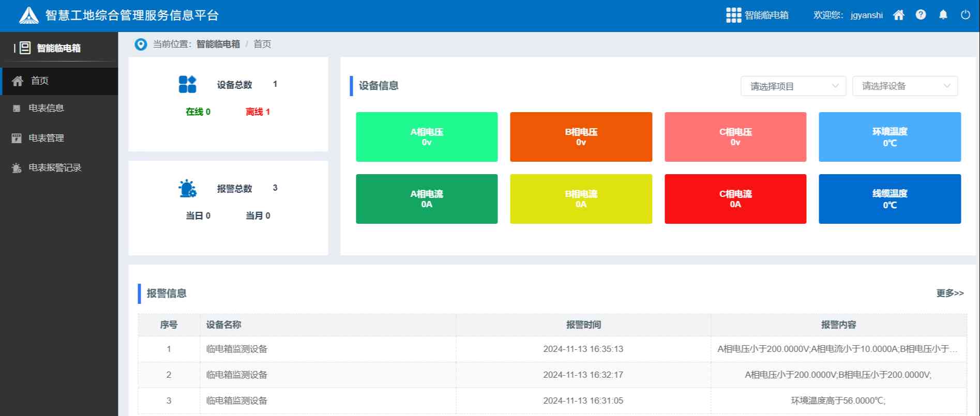Select 首页 in the sidebar menu
The height and width of the screenshot is (416, 980).
[39, 81]
